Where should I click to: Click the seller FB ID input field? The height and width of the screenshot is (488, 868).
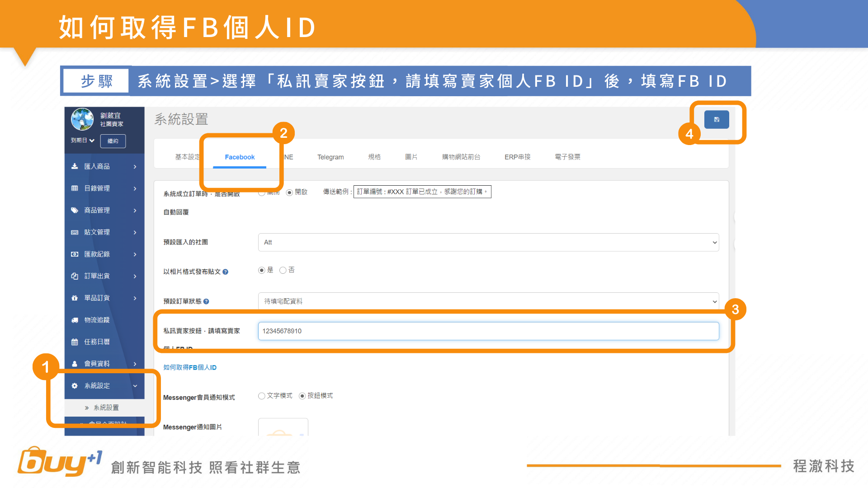point(488,331)
